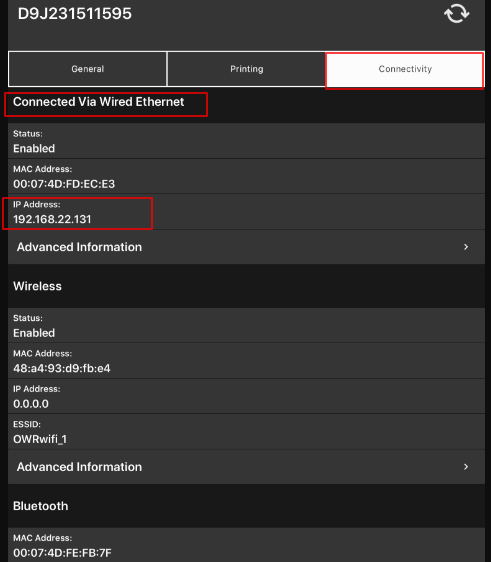The width and height of the screenshot is (491, 562).
Task: Tap the Wireless Status Enabled row
Action: coord(247,325)
